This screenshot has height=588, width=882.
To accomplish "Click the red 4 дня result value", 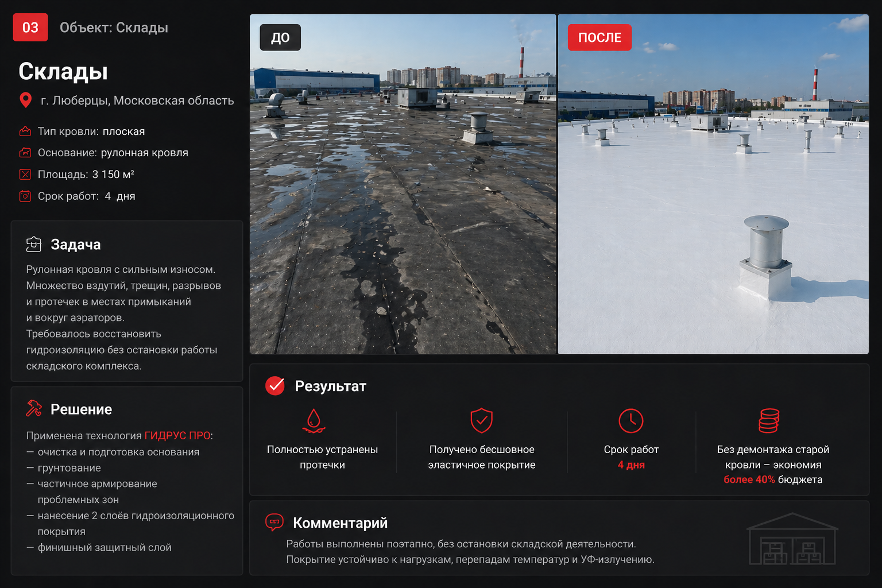I will click(631, 465).
